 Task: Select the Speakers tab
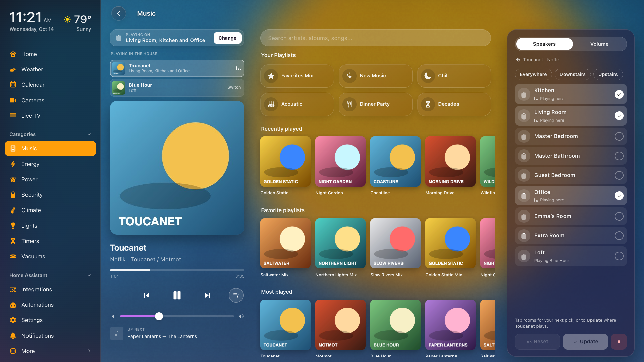[x=544, y=44]
